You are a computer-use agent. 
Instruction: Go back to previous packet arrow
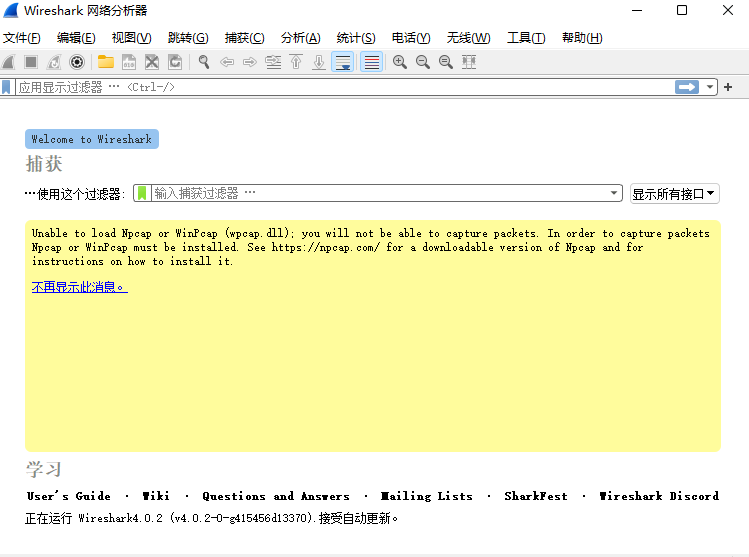tap(227, 62)
